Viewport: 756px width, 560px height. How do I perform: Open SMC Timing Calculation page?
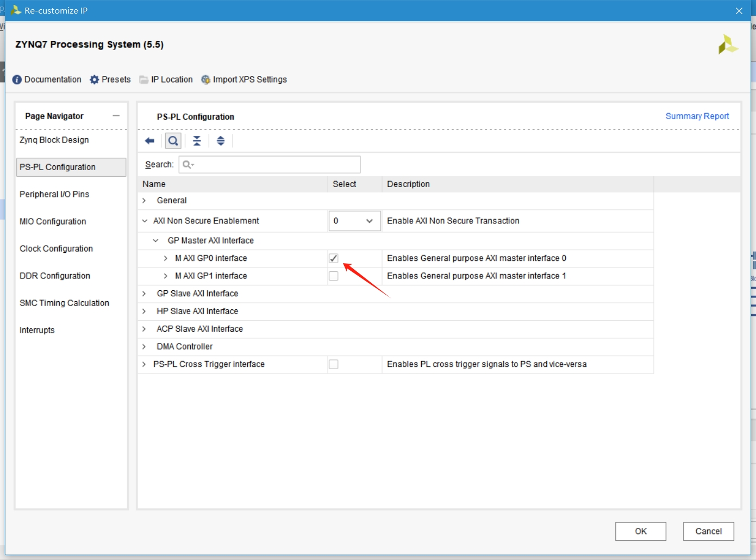click(64, 303)
